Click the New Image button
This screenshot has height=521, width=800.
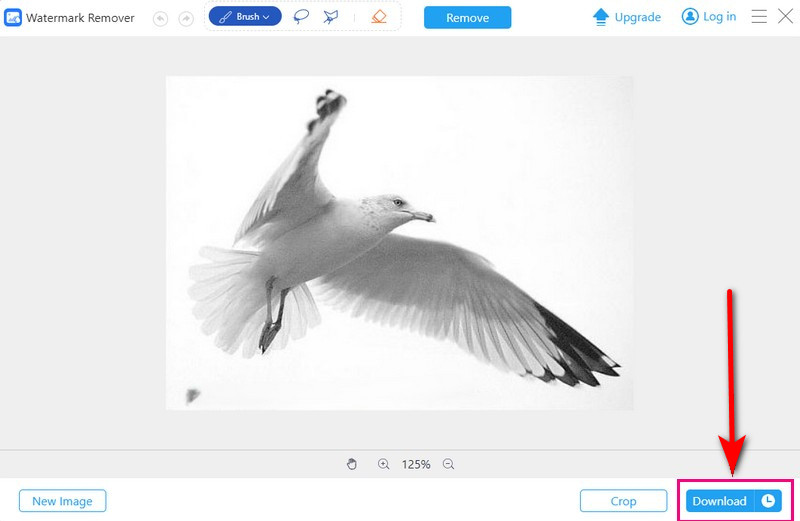62,501
